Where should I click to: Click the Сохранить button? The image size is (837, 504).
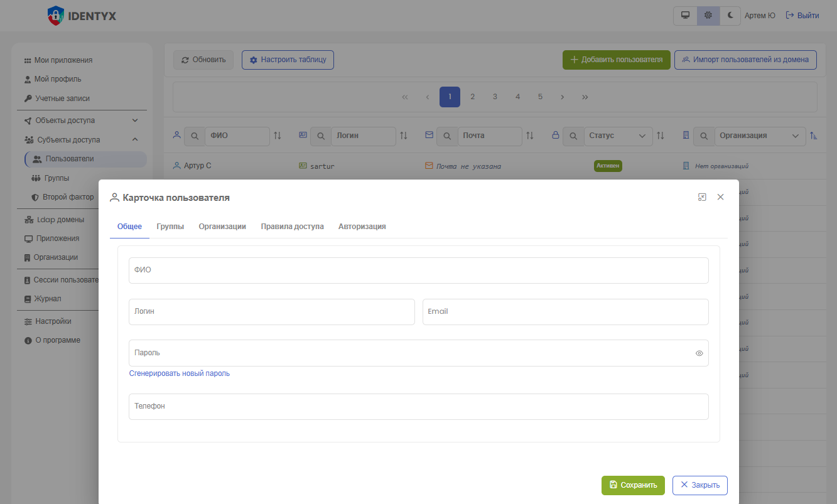[x=632, y=485]
